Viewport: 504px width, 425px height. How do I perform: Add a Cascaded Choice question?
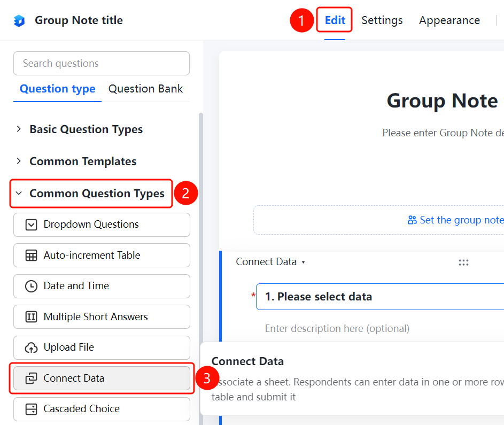tap(102, 409)
